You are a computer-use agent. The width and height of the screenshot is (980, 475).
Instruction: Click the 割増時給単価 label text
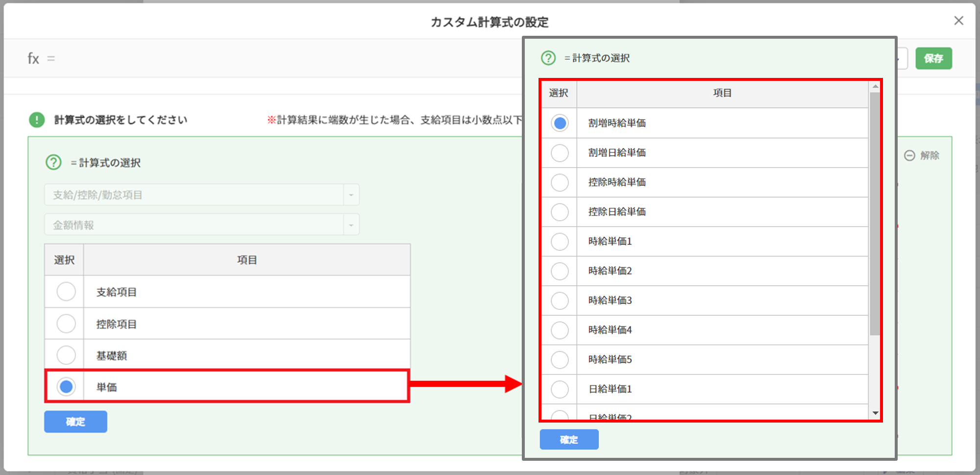pyautogui.click(x=617, y=123)
